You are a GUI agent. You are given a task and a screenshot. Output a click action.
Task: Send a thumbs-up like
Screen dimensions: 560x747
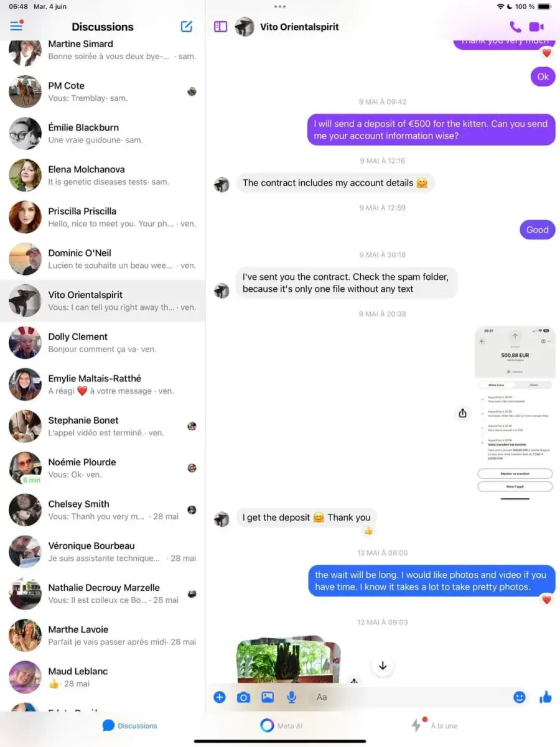(x=546, y=697)
